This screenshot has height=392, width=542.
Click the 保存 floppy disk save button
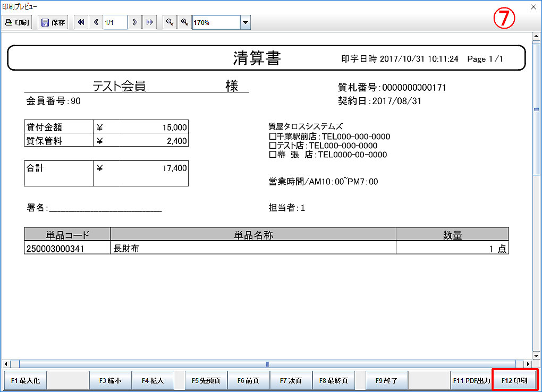click(x=53, y=22)
